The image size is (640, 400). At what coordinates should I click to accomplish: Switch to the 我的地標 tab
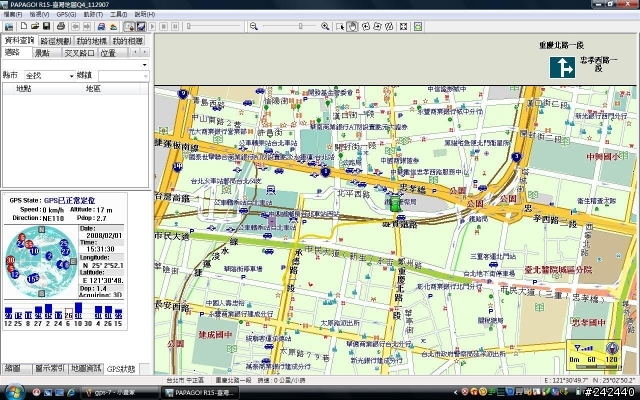(92, 41)
